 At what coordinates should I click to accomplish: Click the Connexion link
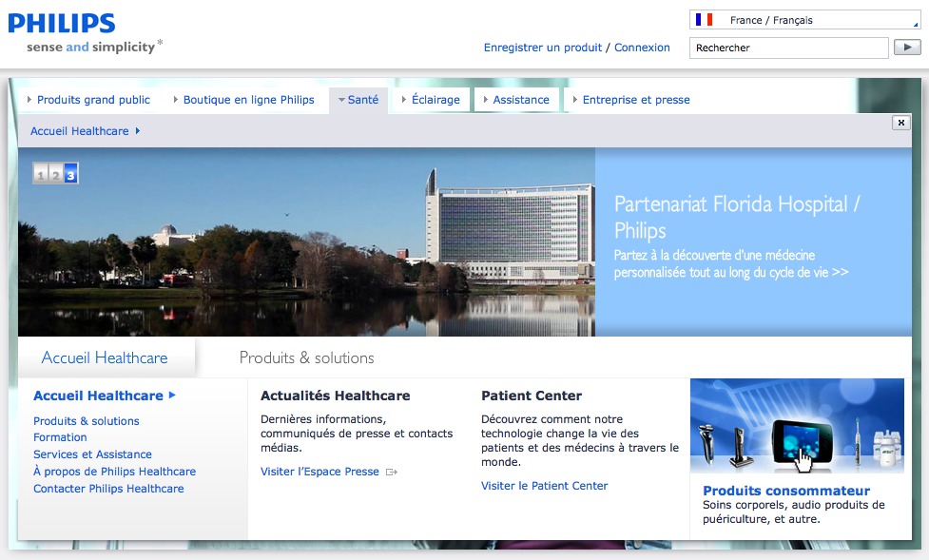642,48
